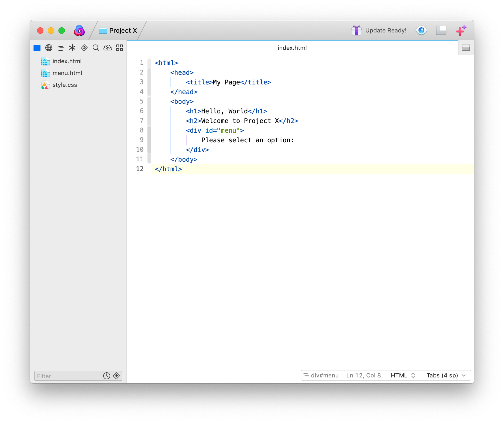Select menu.html in the file list
504x423 pixels.
click(78, 73)
